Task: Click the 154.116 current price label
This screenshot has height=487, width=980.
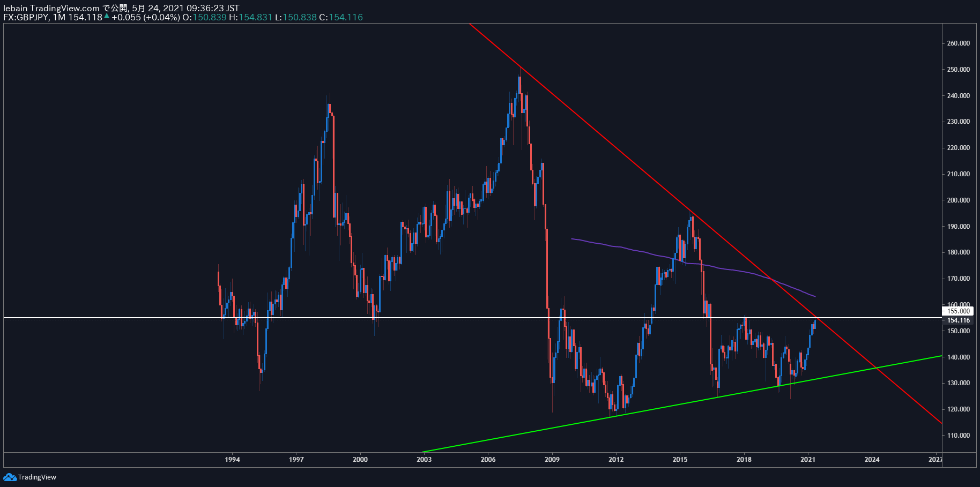Action: pyautogui.click(x=957, y=320)
